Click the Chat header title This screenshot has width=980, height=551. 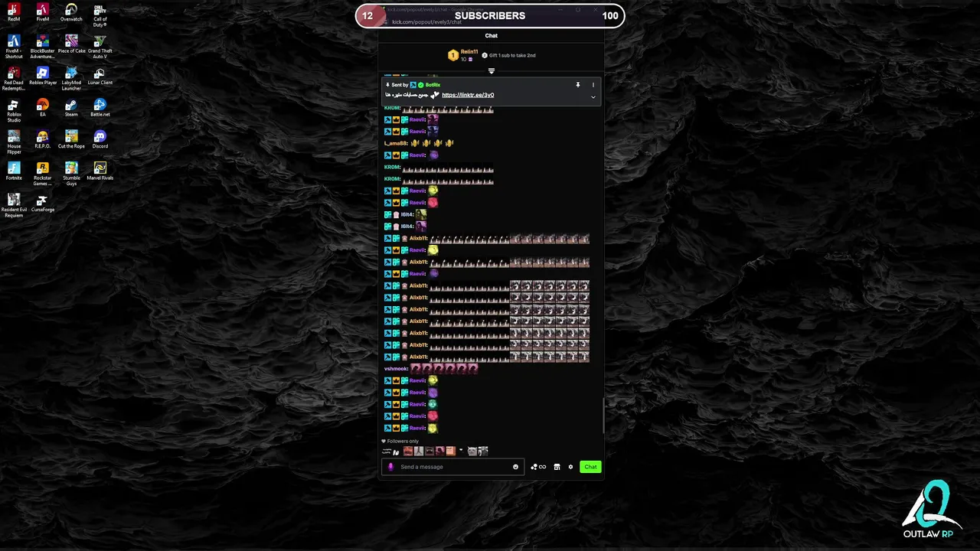click(x=492, y=35)
